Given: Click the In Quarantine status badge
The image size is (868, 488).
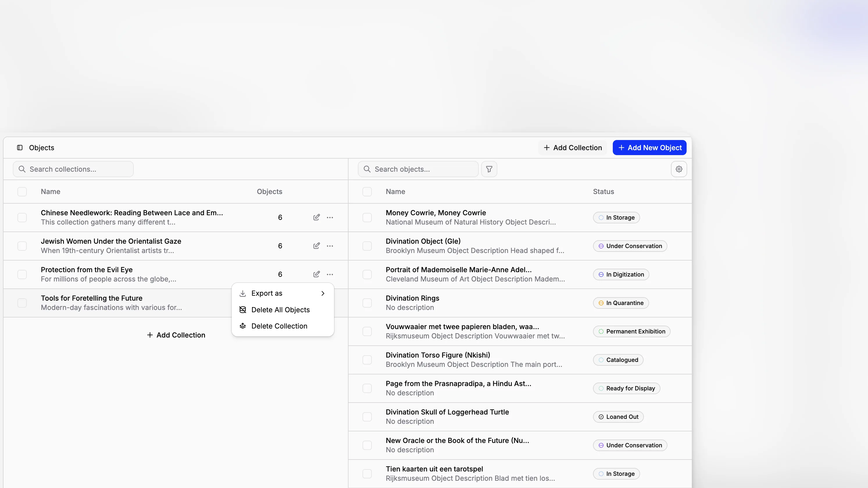Looking at the screenshot, I should [621, 303].
